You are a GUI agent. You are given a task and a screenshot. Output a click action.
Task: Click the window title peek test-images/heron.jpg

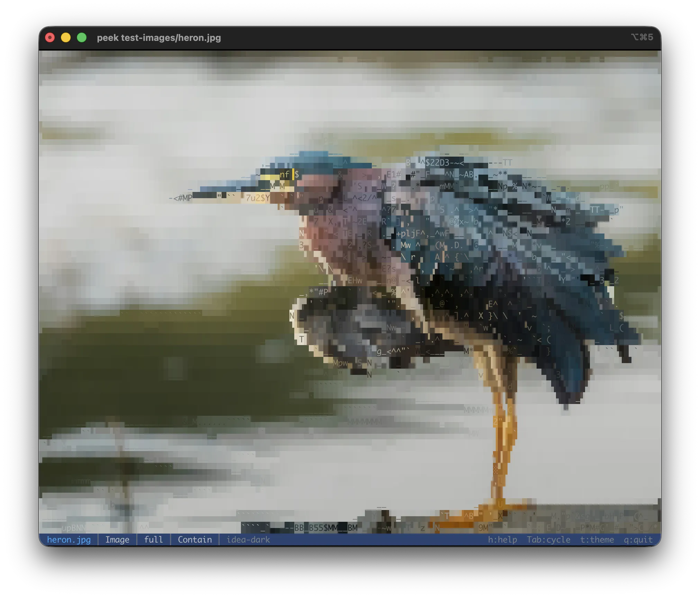point(159,37)
